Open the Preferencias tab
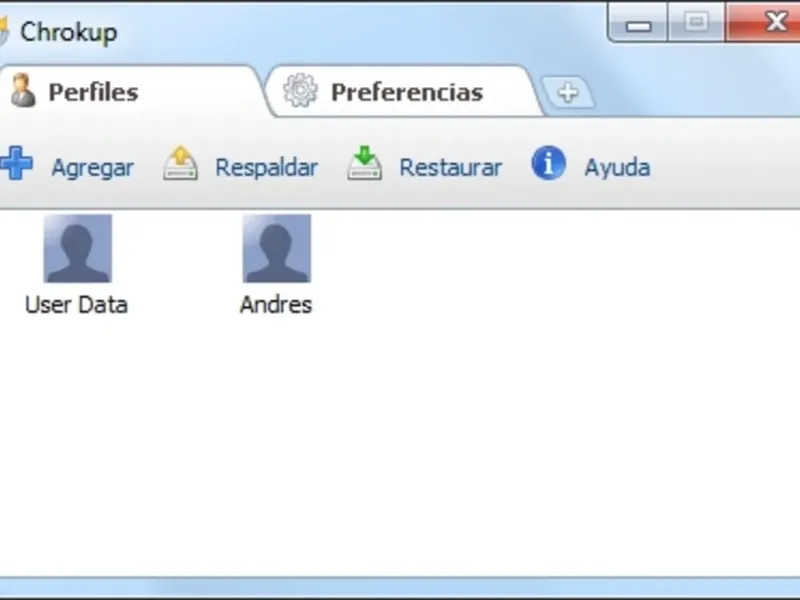The height and width of the screenshot is (600, 800). (404, 91)
